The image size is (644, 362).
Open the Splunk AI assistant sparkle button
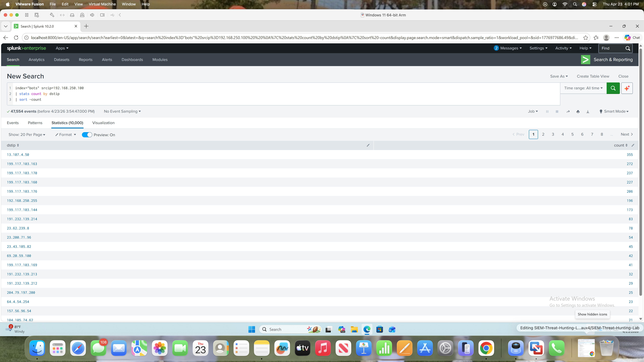pos(627,88)
